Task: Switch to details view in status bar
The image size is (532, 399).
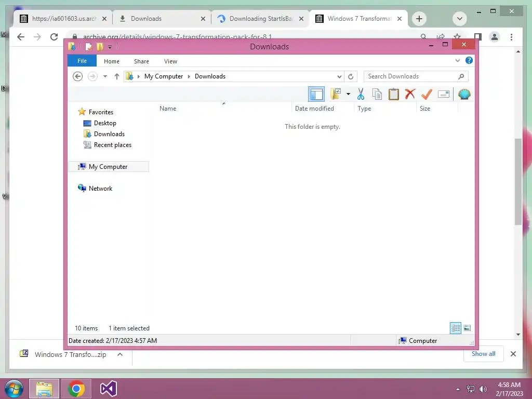Action: point(456,328)
